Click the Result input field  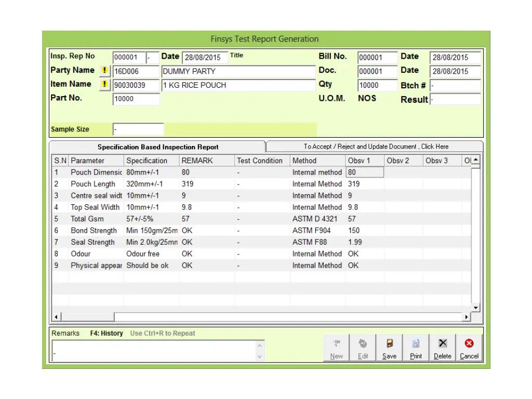coord(455,99)
